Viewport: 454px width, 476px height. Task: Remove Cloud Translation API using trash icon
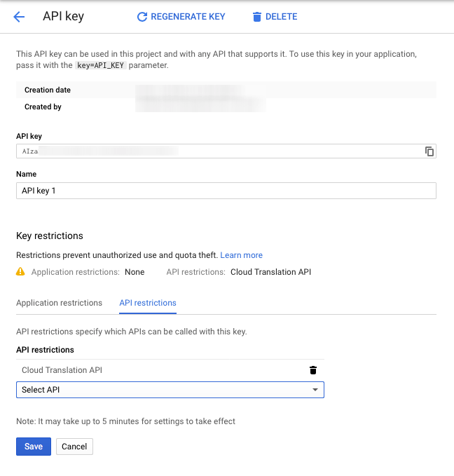313,370
